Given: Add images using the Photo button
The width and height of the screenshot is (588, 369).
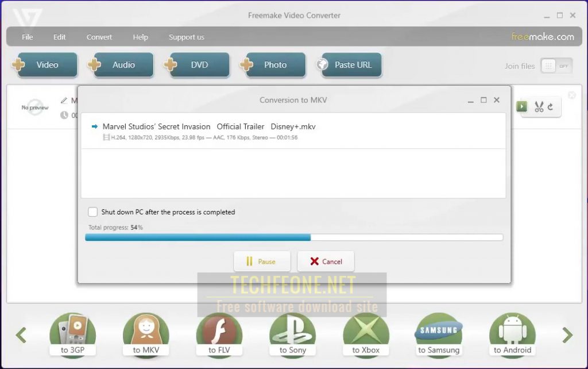Looking at the screenshot, I should (273, 65).
